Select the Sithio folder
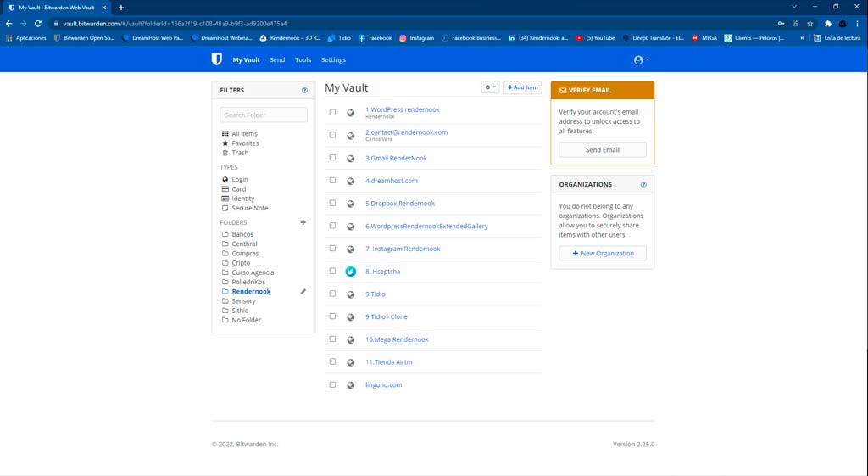The image size is (868, 476). click(x=240, y=311)
